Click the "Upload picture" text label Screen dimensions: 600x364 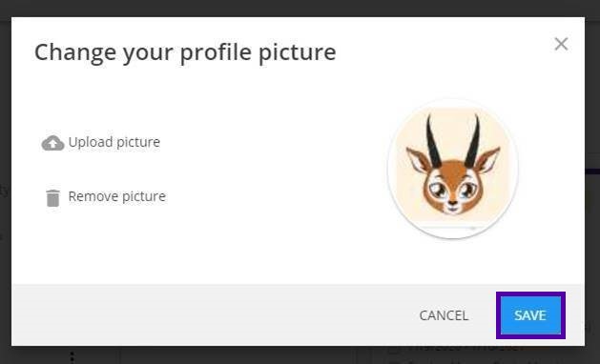click(x=114, y=142)
